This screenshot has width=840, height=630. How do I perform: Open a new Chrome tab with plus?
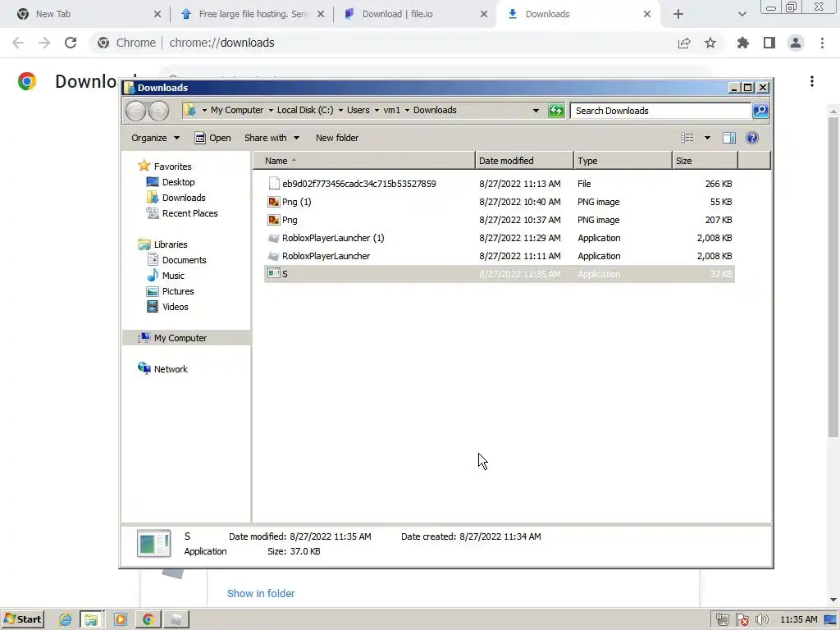click(x=678, y=15)
